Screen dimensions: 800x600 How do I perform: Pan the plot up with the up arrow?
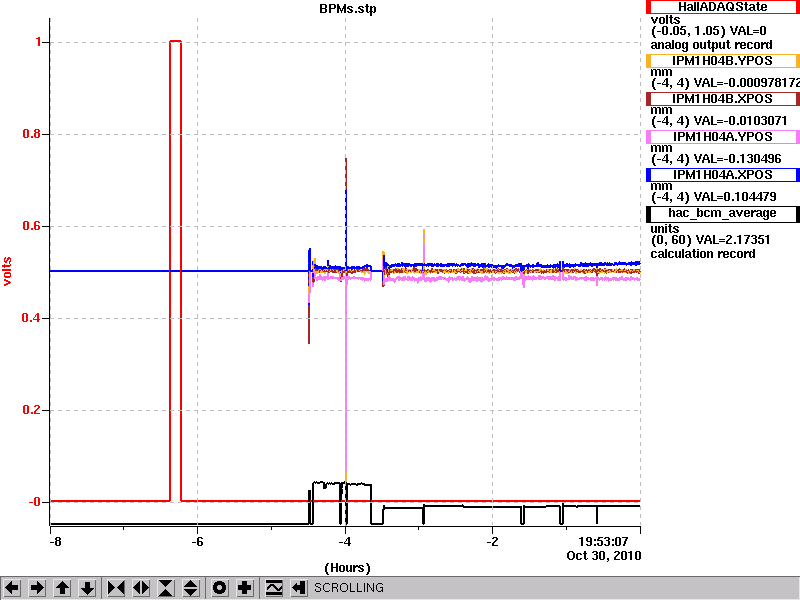(x=62, y=588)
